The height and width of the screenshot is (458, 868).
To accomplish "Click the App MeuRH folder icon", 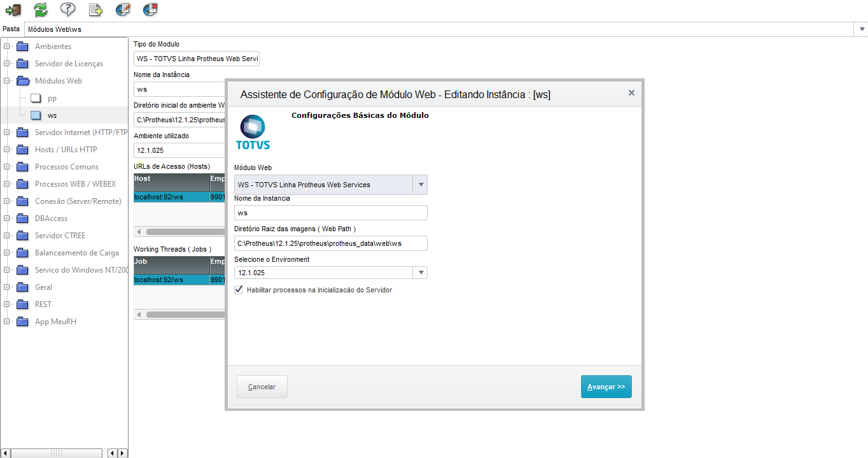I will click(23, 322).
